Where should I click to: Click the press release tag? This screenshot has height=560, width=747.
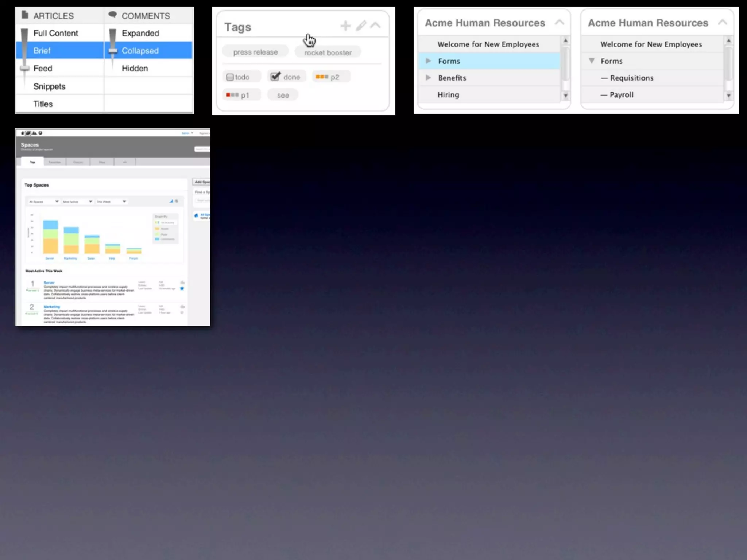pyautogui.click(x=255, y=52)
